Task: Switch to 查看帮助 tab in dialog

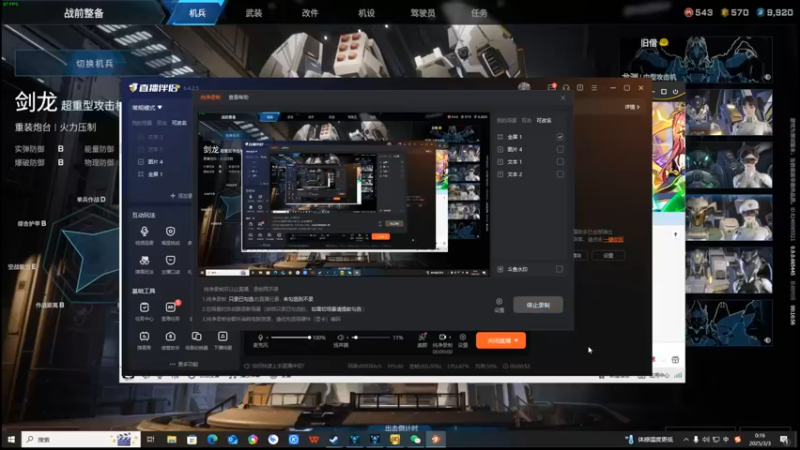Action: [x=238, y=97]
